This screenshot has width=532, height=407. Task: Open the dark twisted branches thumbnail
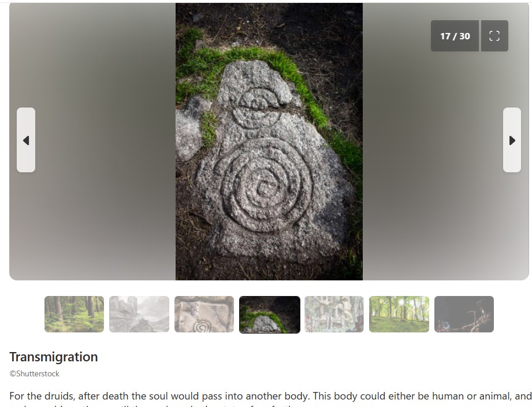[x=464, y=314]
